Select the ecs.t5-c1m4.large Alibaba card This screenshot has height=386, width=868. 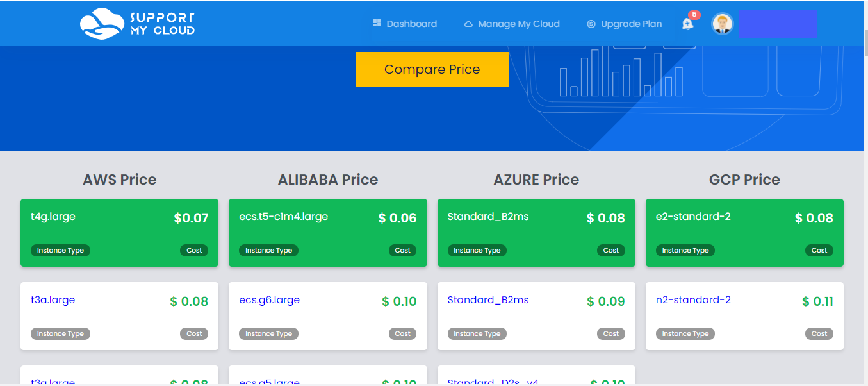click(x=327, y=232)
